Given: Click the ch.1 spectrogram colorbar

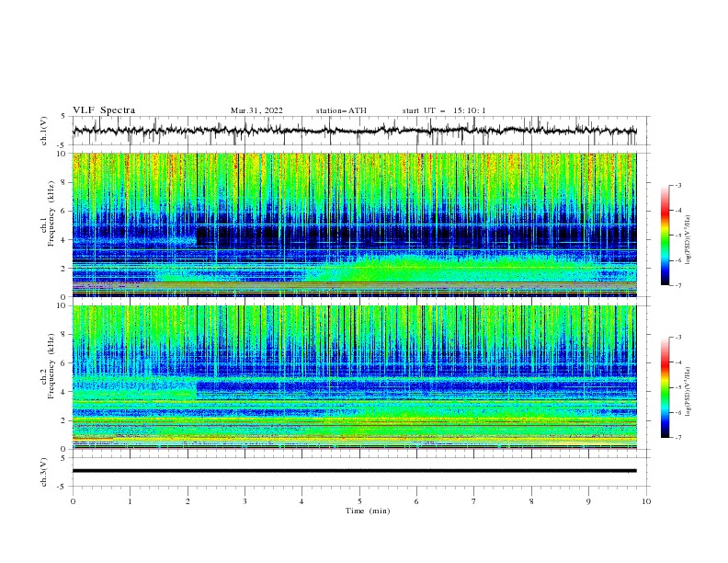Looking at the screenshot, I should (665, 236).
